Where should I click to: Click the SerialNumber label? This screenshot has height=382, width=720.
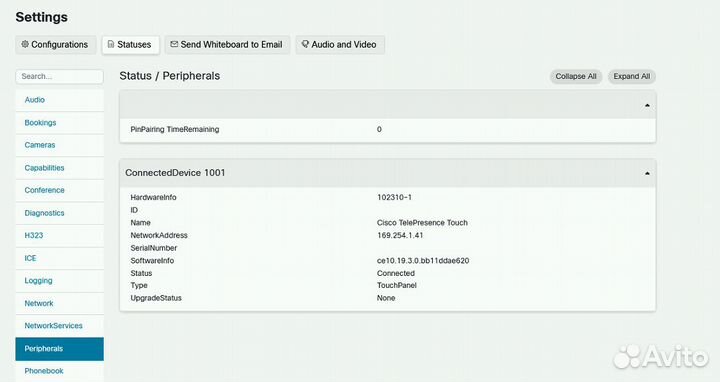pyautogui.click(x=154, y=248)
